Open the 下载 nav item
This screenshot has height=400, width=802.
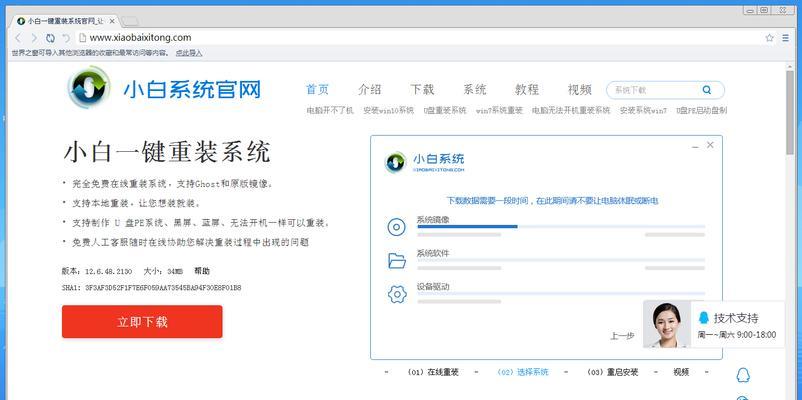pos(422,90)
